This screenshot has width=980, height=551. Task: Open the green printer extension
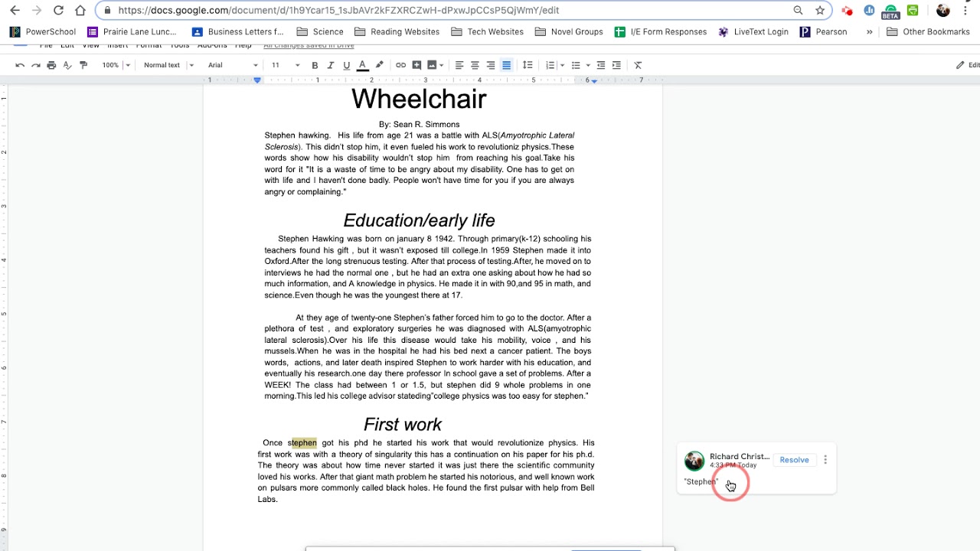tap(913, 11)
